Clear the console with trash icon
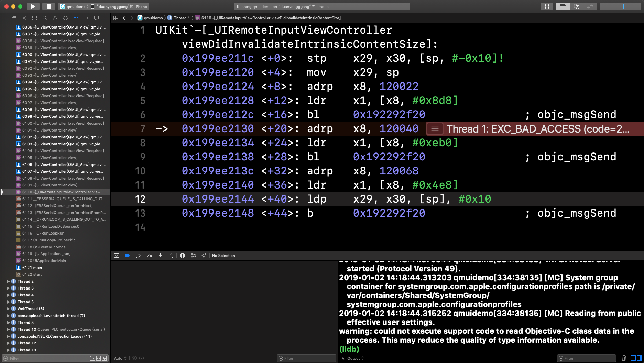Screen dimensions: 644x363 point(624,358)
